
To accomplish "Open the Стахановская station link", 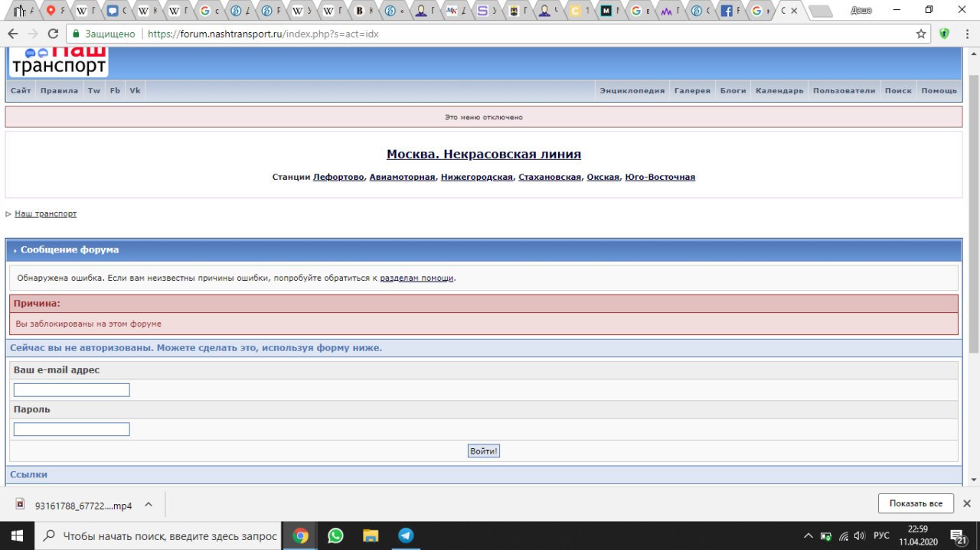I will [550, 177].
